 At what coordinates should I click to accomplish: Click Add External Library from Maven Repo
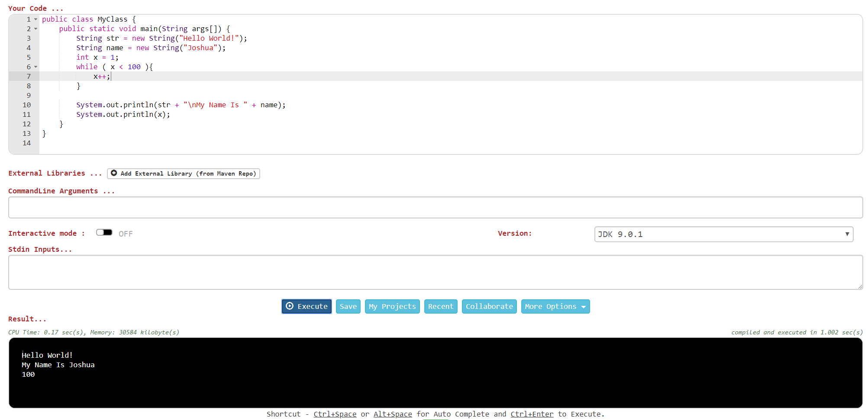(x=184, y=173)
